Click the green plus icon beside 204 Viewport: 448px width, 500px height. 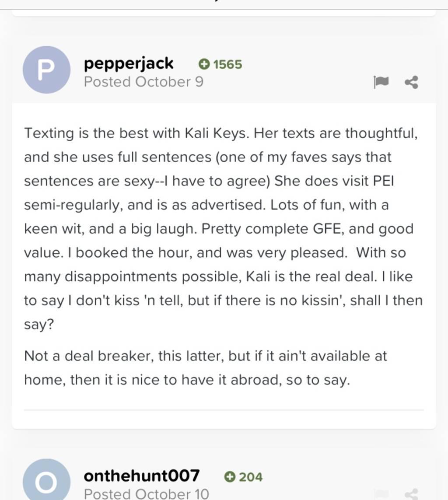pyautogui.click(x=230, y=477)
